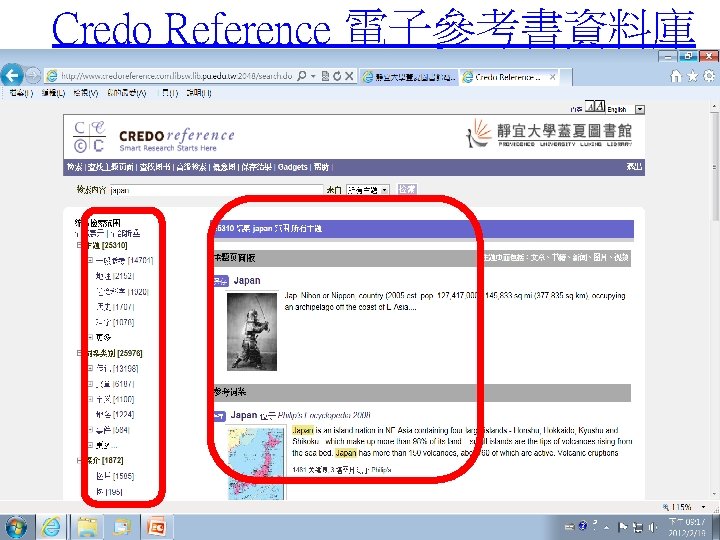This screenshot has width=720, height=540.
Task: Open Internet Explorer from the taskbar
Action: pyautogui.click(x=51, y=527)
